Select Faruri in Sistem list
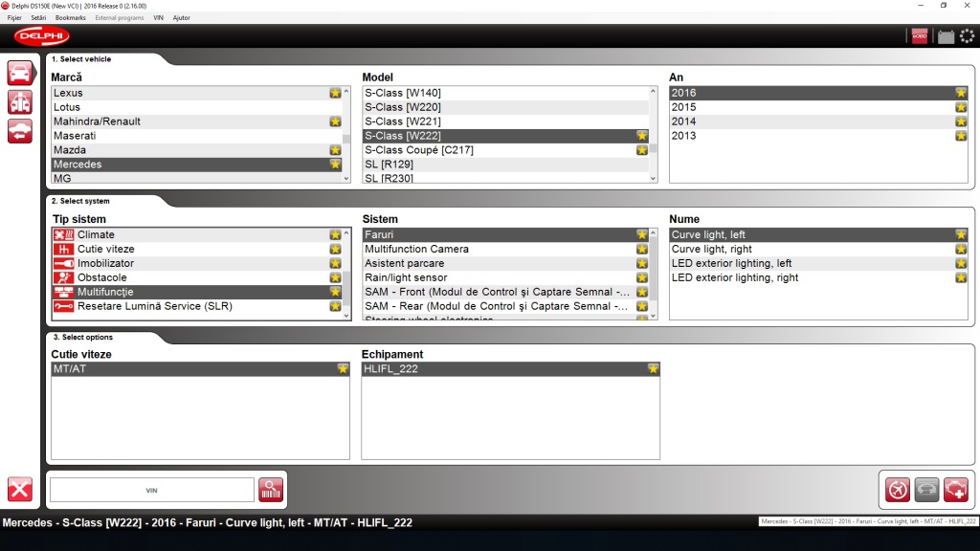The image size is (980, 551). 505,235
